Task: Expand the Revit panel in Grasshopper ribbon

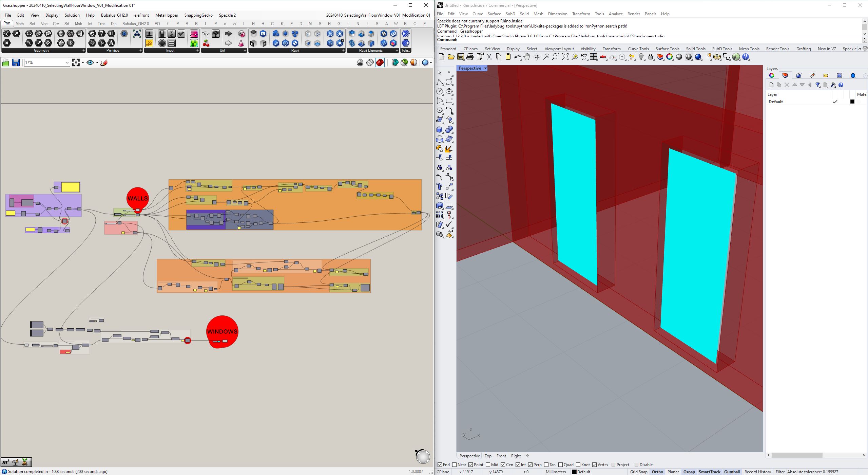Action: point(343,51)
